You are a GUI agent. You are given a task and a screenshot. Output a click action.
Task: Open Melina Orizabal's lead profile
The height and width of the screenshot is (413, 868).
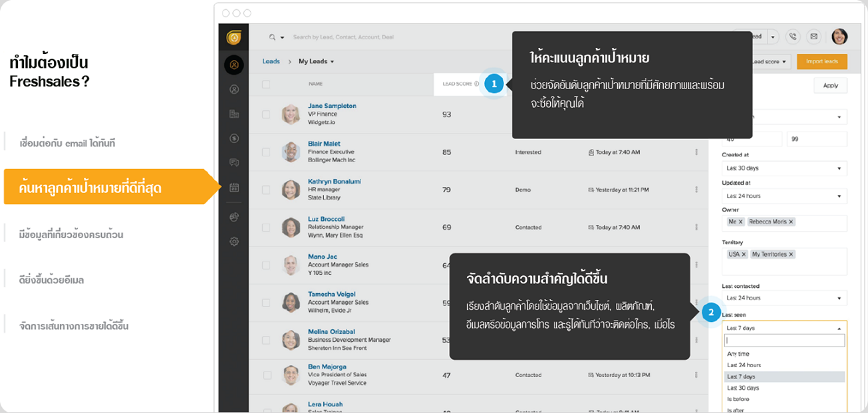click(331, 331)
